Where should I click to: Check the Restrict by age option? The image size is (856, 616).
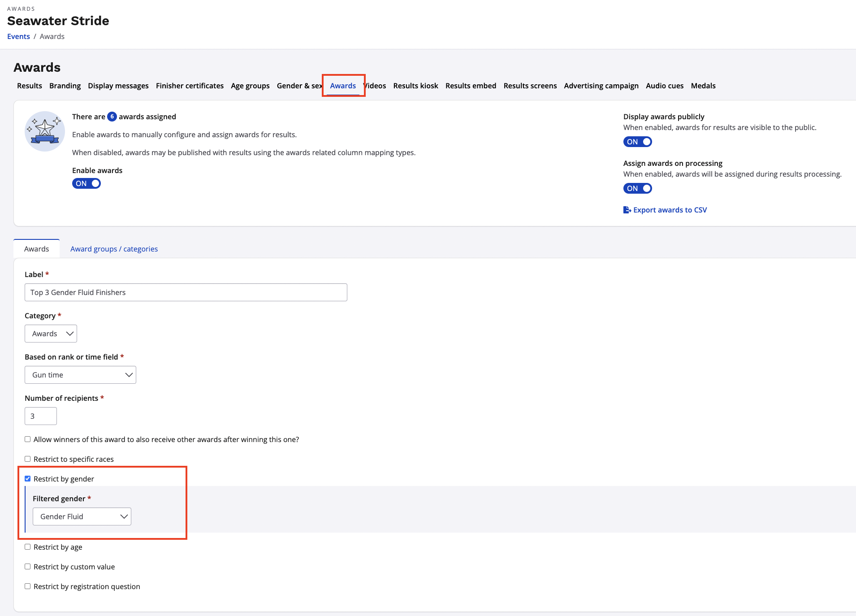pyautogui.click(x=28, y=547)
